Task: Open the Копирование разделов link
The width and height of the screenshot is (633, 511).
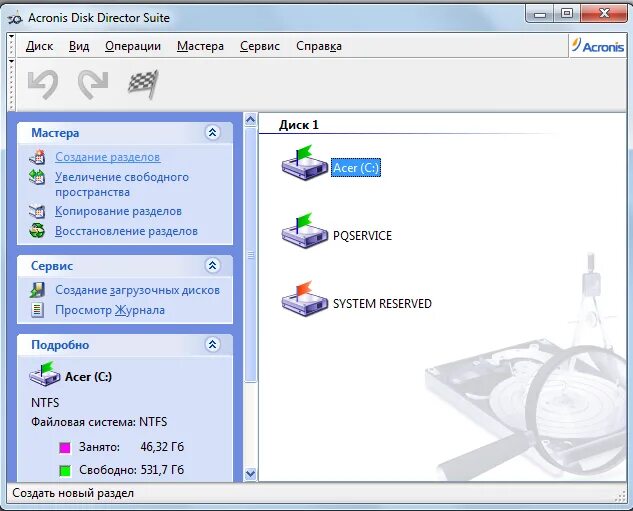Action: pyautogui.click(x=118, y=211)
